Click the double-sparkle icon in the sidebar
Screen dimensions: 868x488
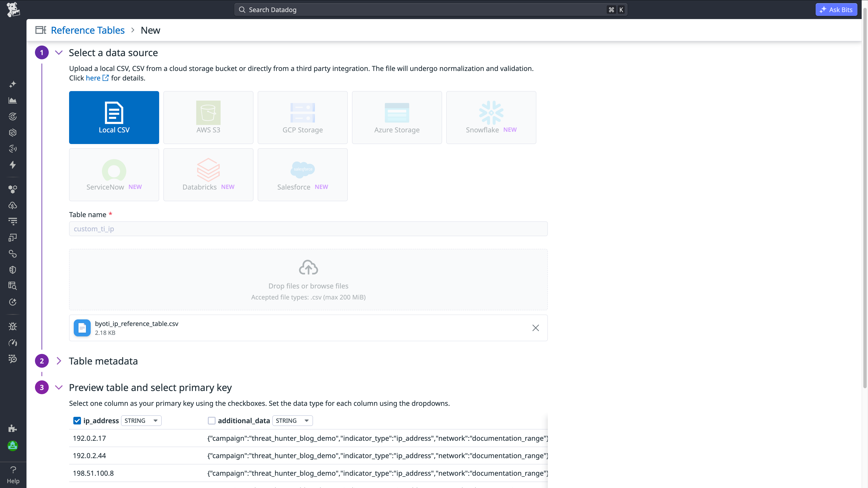pos(13,84)
